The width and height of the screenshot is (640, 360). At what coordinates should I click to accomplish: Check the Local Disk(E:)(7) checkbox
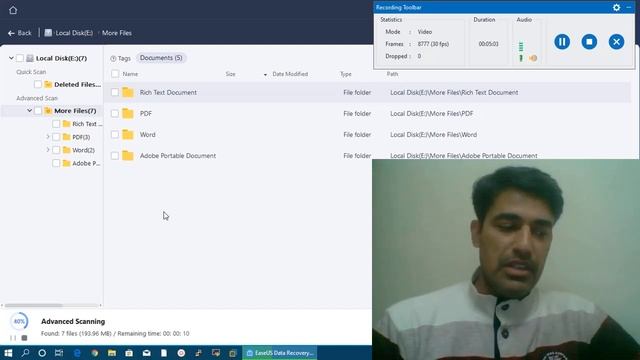(20, 58)
